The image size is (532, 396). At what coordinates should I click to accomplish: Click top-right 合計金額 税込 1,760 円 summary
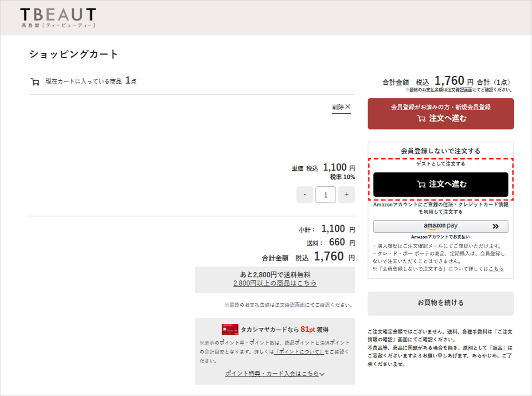click(x=446, y=81)
